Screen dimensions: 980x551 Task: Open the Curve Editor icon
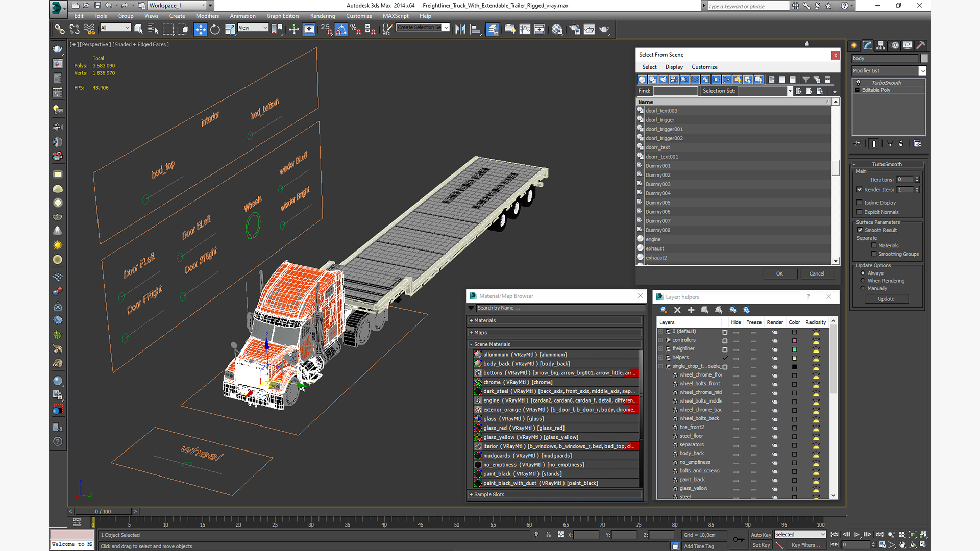click(x=525, y=29)
